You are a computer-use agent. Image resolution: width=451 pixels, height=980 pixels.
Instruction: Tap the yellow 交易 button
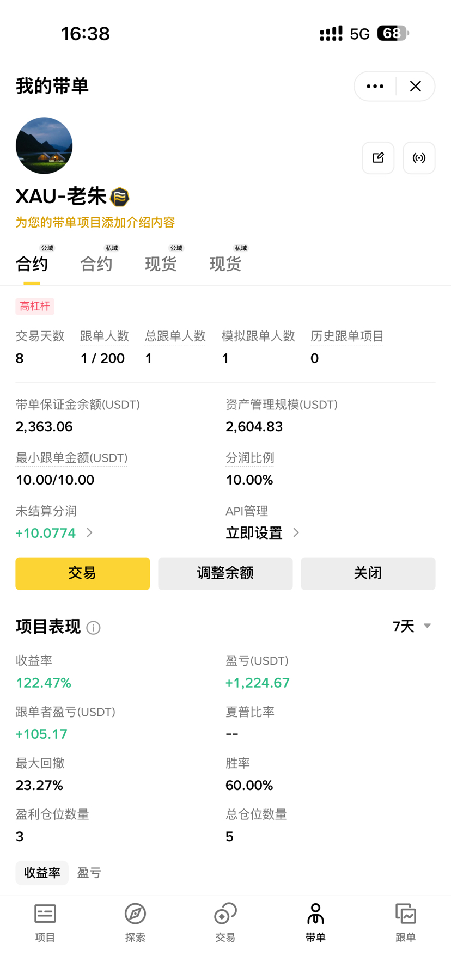coord(83,573)
